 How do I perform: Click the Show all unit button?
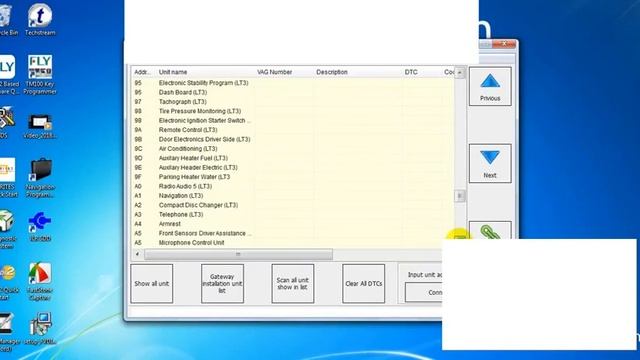pyautogui.click(x=151, y=284)
